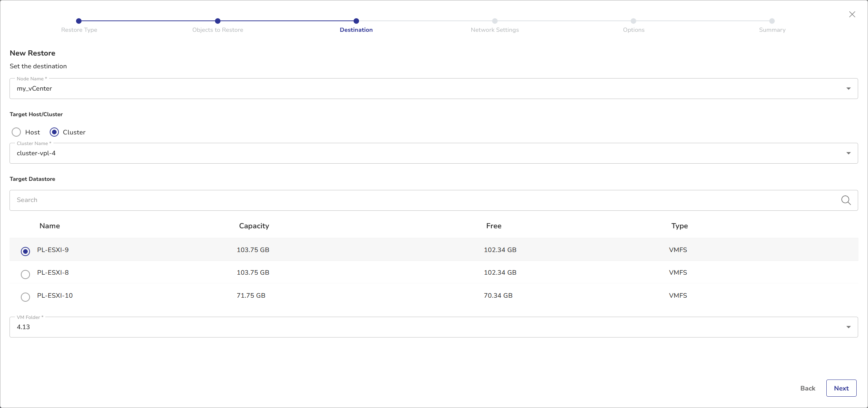868x408 pixels.
Task: Select the Host radio button
Action: [x=16, y=132]
